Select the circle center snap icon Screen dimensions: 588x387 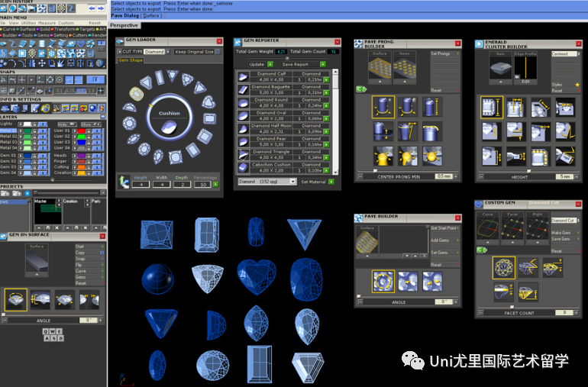tap(60, 80)
